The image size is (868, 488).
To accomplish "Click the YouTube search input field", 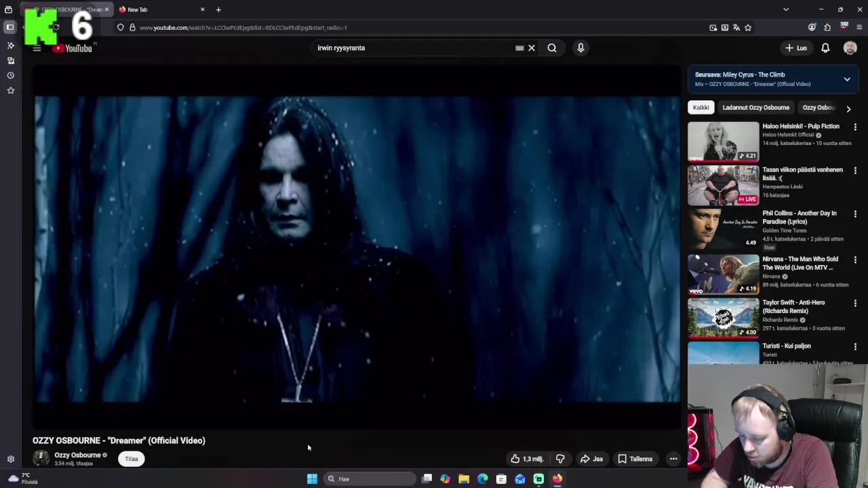I will [x=414, y=48].
